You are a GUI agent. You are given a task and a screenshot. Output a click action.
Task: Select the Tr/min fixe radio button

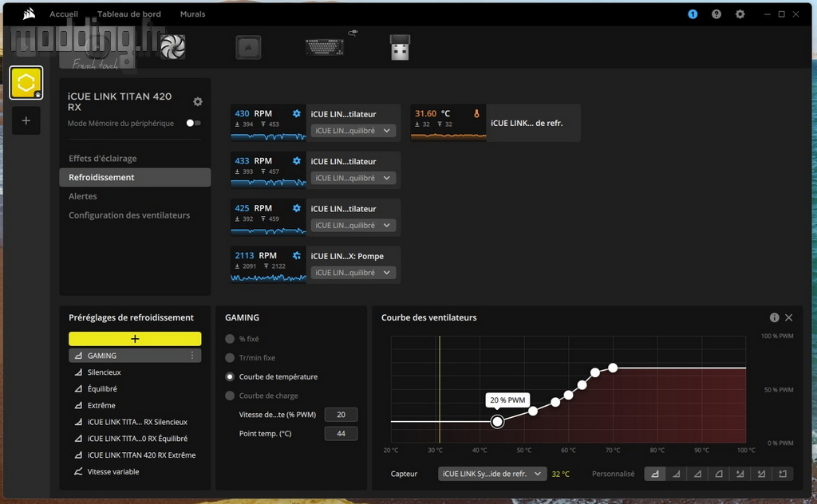point(230,358)
